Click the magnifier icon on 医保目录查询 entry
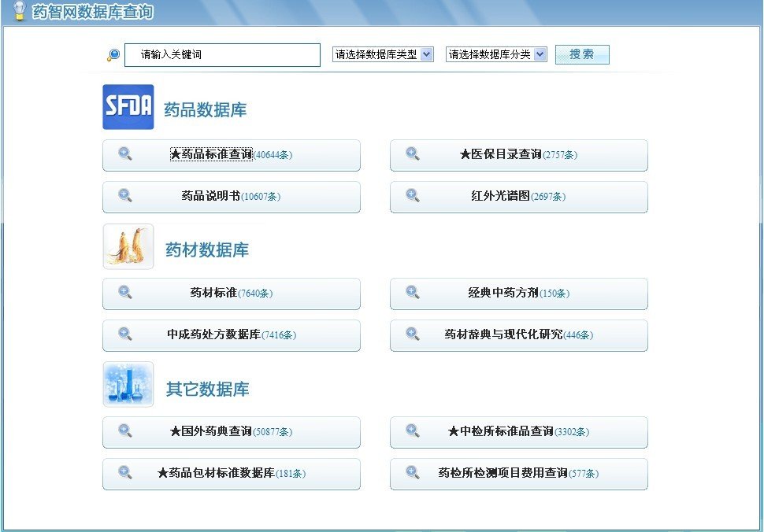 tap(413, 155)
